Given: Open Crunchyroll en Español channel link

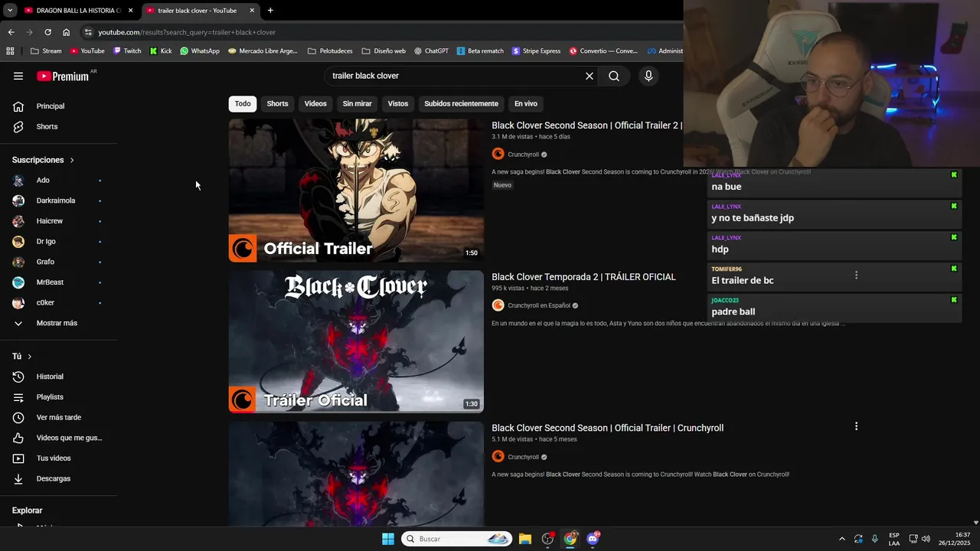Looking at the screenshot, I should (539, 305).
